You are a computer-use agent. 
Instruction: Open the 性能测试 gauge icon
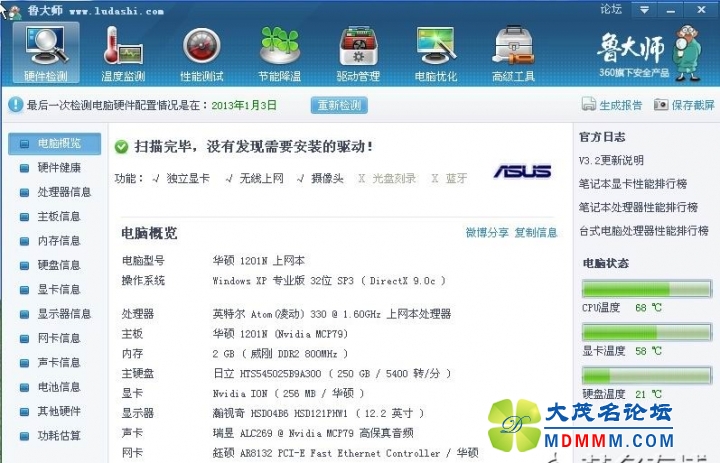point(202,53)
